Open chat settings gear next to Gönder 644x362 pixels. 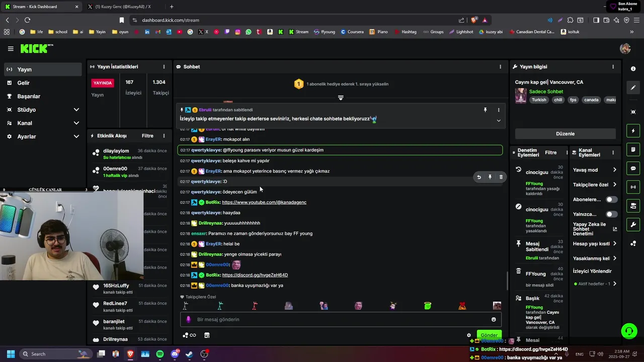pos(469,335)
